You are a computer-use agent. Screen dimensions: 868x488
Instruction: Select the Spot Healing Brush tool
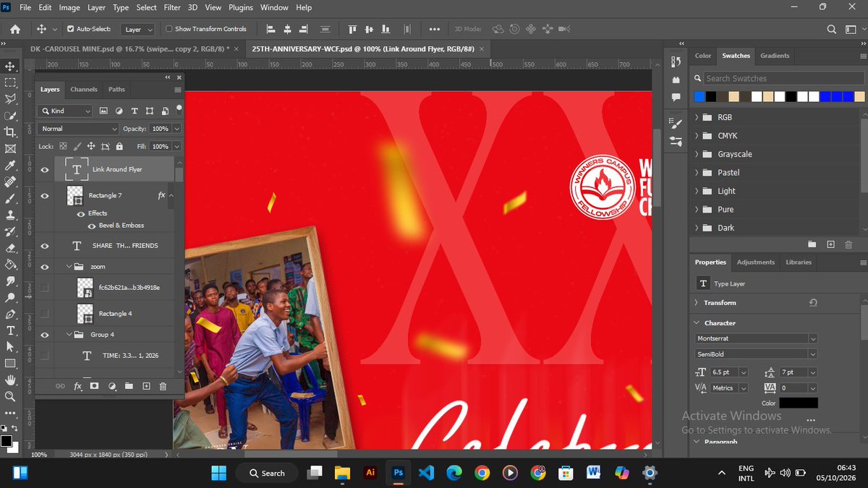pos(11,182)
